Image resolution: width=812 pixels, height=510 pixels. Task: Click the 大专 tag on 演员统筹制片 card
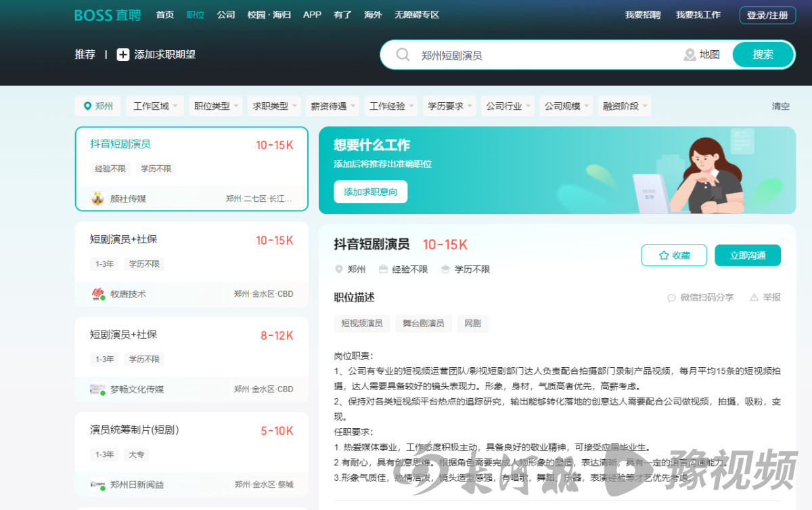click(x=137, y=454)
